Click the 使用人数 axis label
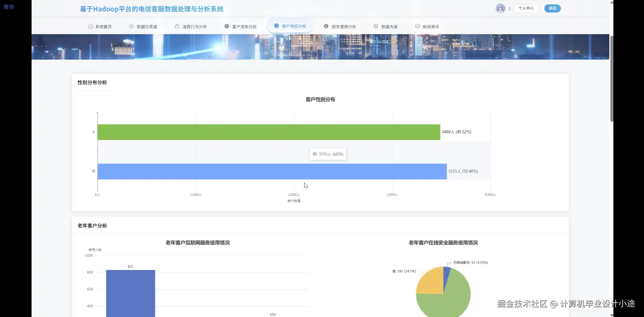 95,250
